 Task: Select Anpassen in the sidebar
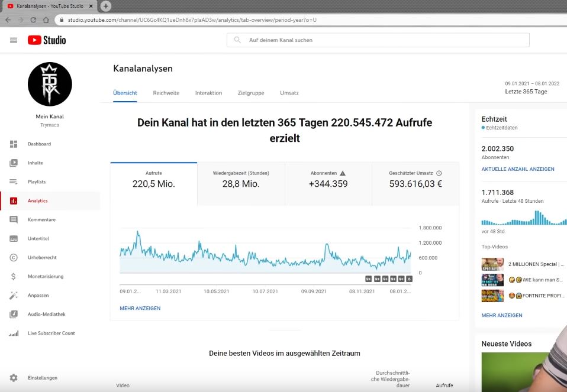37,295
